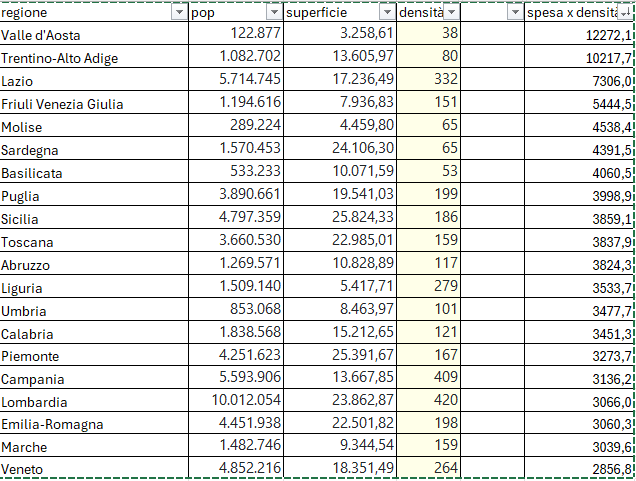Open the regione column filter dropdown
The height and width of the screenshot is (481, 636).
point(179,12)
